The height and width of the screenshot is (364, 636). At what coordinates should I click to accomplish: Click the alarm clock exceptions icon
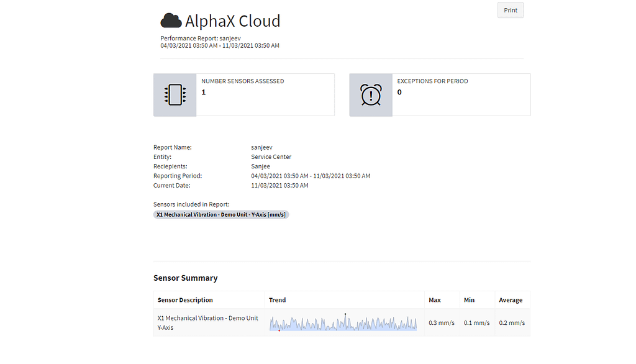coord(371,95)
